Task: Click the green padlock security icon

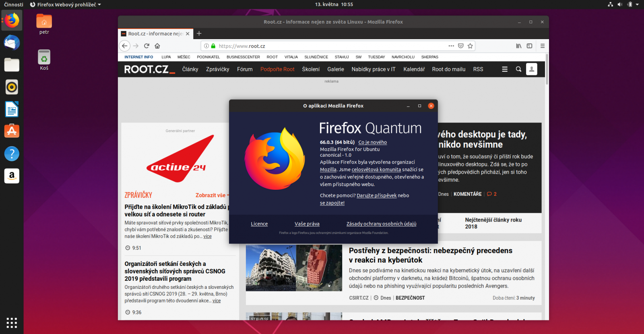Action: [213, 46]
